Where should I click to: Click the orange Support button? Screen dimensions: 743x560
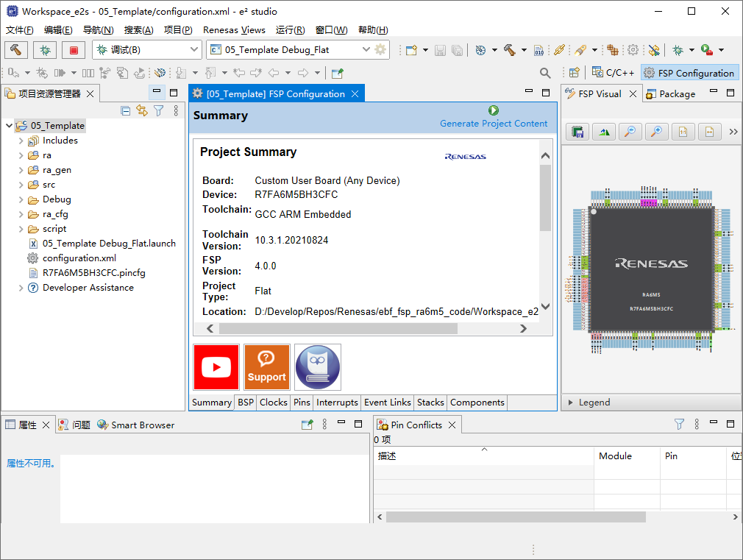pyautogui.click(x=267, y=367)
